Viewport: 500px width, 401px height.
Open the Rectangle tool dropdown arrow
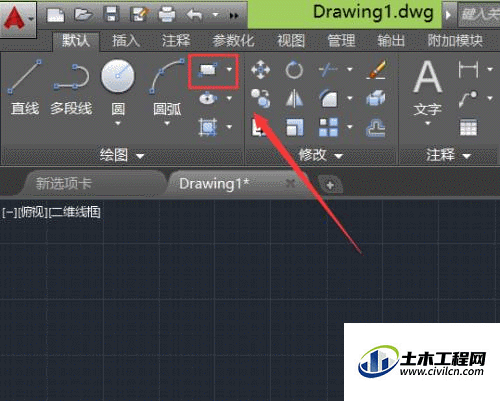[x=229, y=69]
